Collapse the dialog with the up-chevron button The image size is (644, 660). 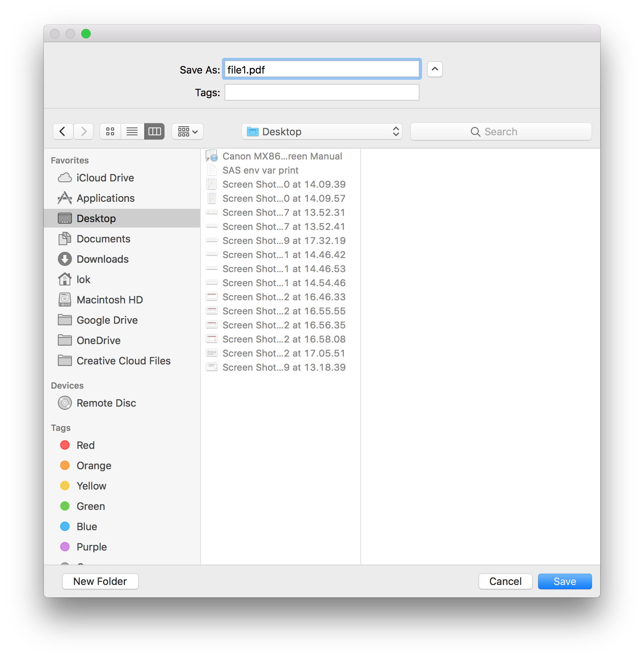tap(435, 69)
